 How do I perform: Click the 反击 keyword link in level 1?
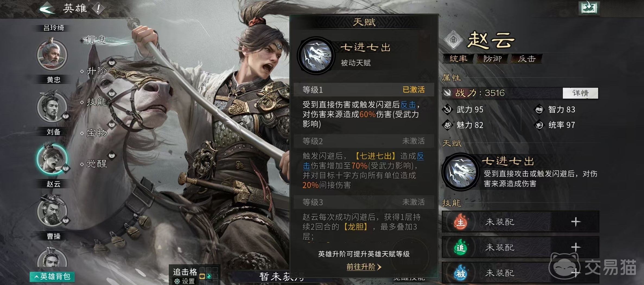pos(408,105)
